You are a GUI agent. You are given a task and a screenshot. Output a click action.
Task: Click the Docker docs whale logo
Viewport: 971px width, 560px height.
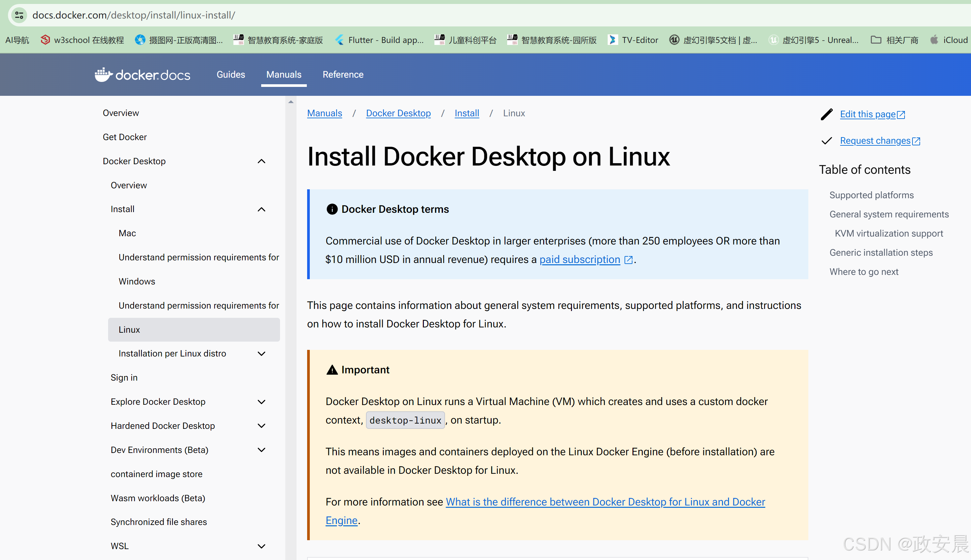click(x=103, y=75)
